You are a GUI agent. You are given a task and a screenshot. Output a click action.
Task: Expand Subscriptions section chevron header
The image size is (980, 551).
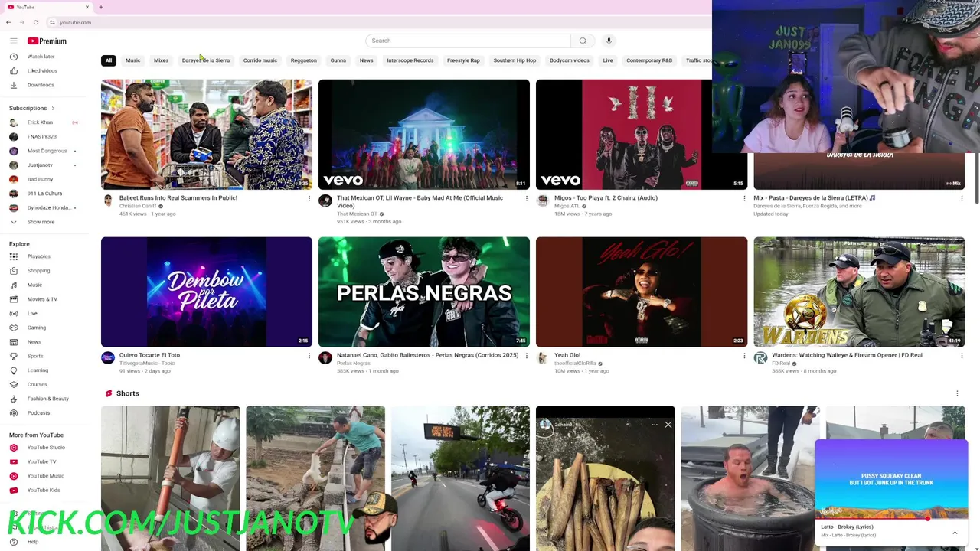(x=32, y=108)
